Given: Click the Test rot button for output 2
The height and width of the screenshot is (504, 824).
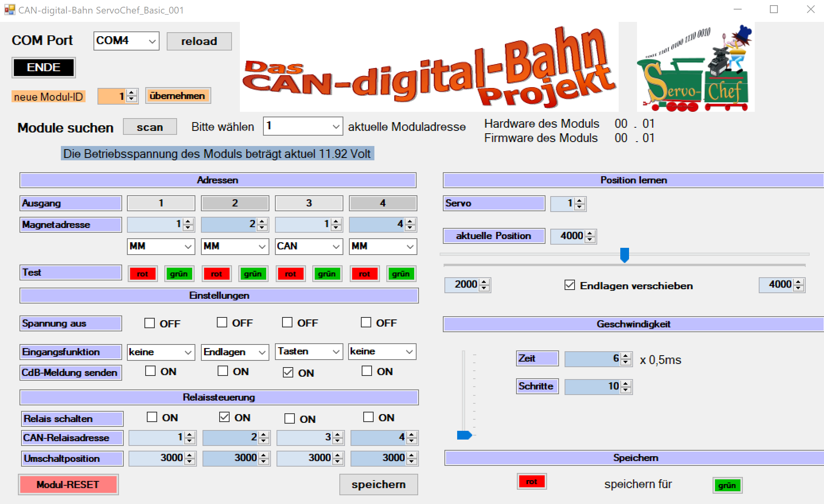Looking at the screenshot, I should 216,274.
